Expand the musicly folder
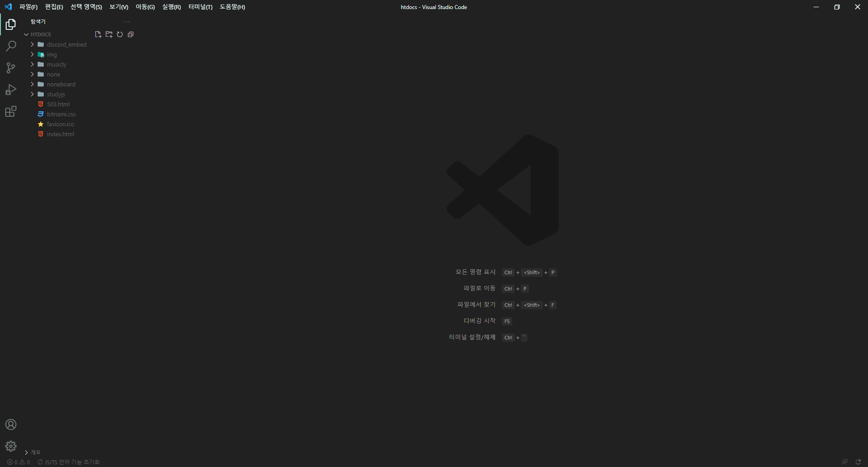The width and height of the screenshot is (868, 467). pyautogui.click(x=32, y=64)
